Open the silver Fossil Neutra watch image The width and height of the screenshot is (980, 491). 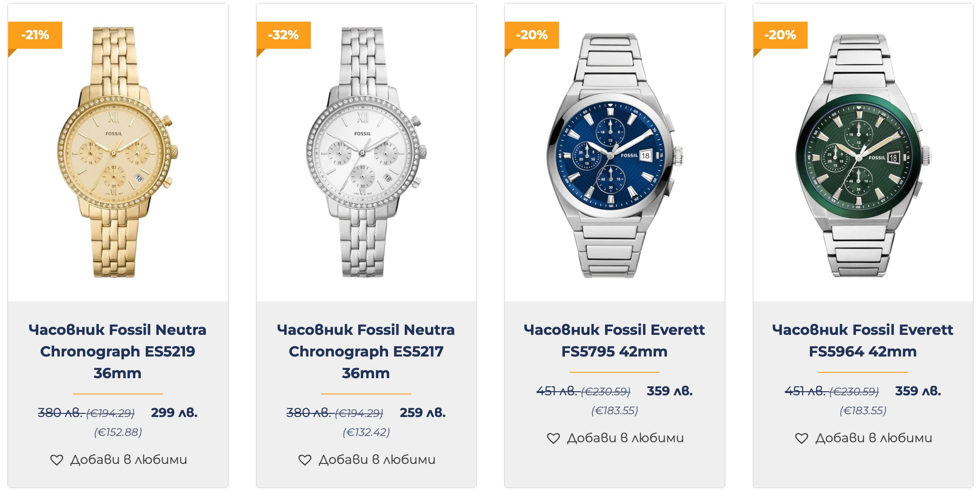pos(366,153)
